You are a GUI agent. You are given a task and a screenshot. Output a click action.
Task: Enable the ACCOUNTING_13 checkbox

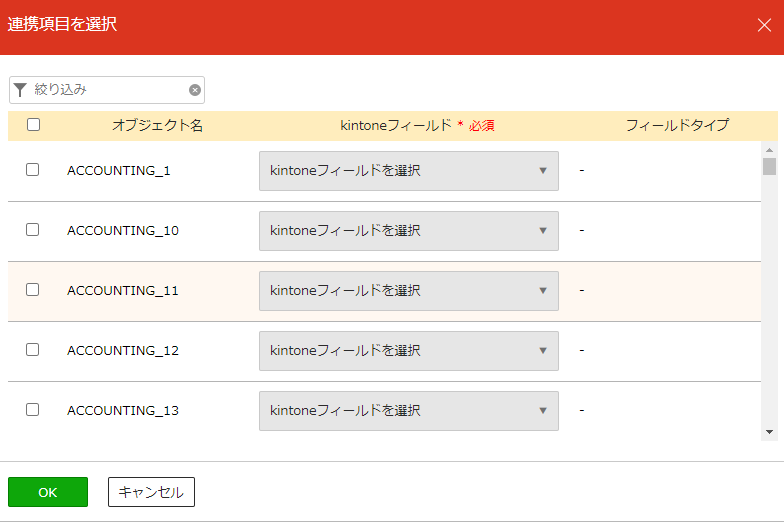click(32, 410)
